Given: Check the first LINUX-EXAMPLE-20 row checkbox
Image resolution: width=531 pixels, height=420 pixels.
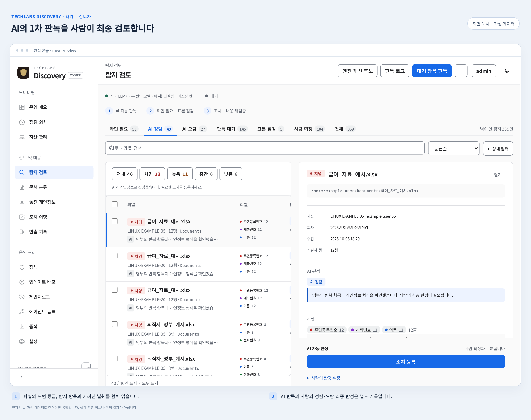Looking at the screenshot, I should click(115, 256).
